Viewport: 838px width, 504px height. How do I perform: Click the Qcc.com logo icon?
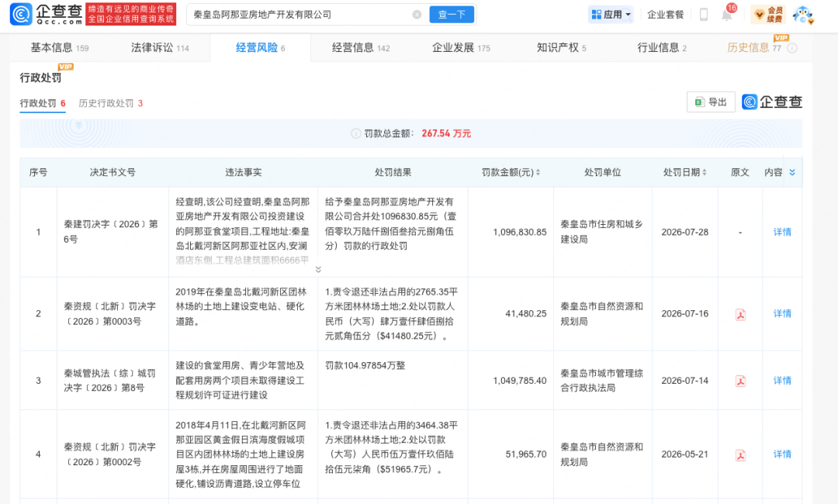21,14
